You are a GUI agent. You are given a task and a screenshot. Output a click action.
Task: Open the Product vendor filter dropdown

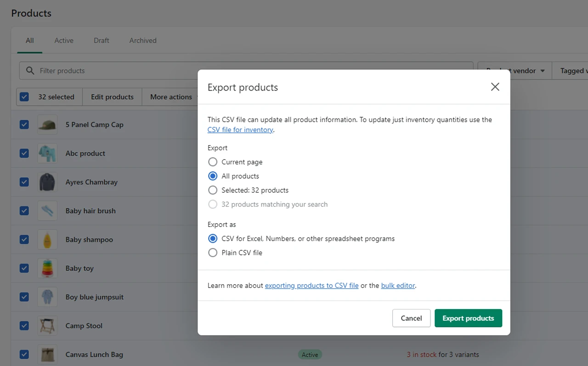click(x=514, y=71)
